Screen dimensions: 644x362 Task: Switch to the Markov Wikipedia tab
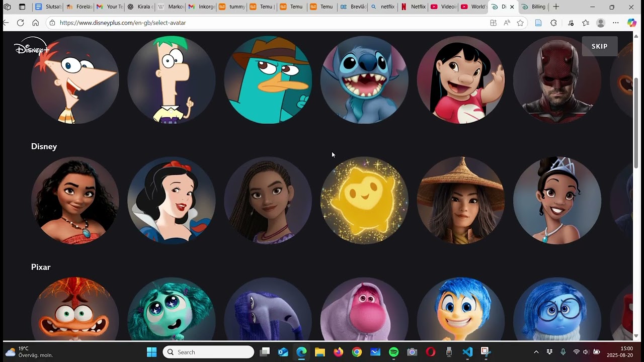pos(170,7)
